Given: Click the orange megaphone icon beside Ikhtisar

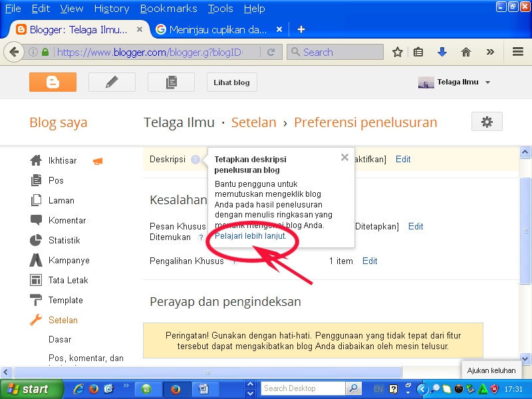Looking at the screenshot, I should pyautogui.click(x=98, y=161).
